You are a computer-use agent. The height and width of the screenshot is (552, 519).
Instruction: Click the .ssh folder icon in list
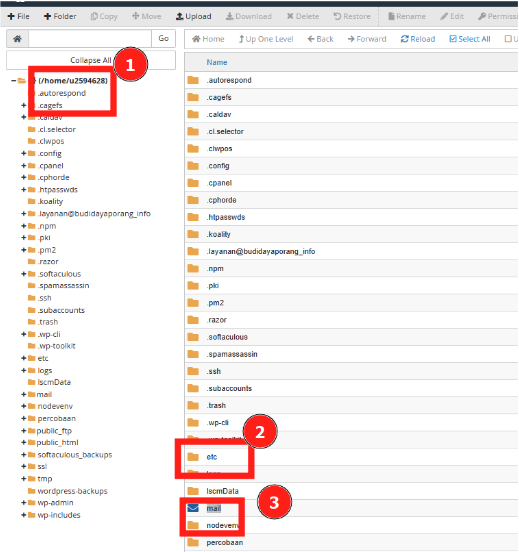point(193,371)
